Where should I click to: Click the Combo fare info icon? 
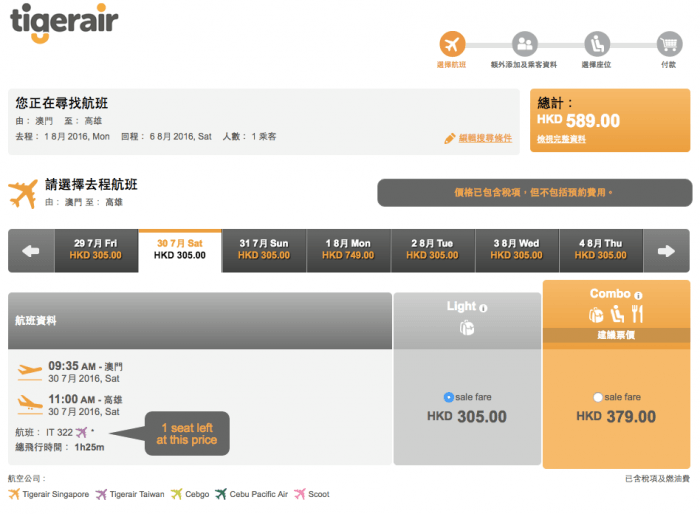(x=638, y=296)
